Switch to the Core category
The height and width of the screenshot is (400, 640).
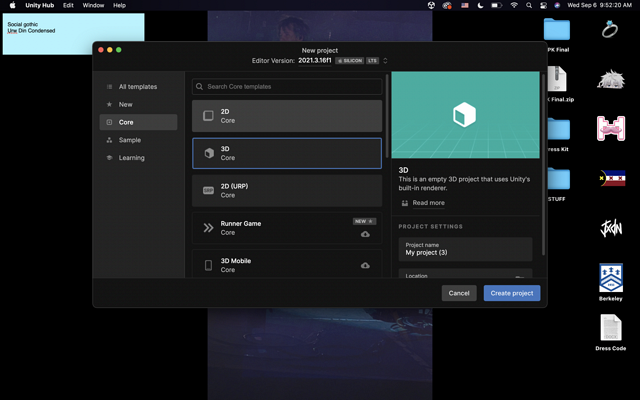[138, 122]
